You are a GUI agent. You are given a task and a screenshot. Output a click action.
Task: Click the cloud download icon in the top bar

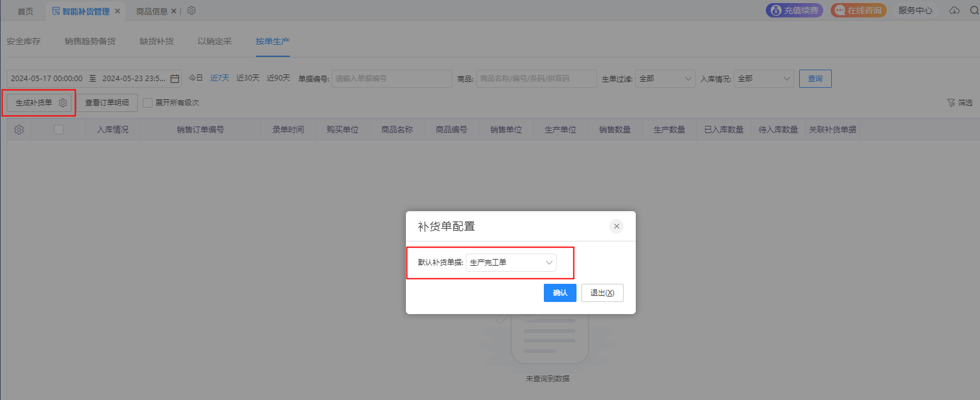pos(955,10)
